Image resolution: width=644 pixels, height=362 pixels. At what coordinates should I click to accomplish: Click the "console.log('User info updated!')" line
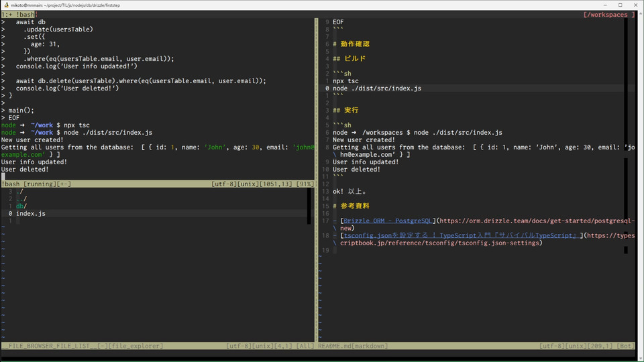[76, 66]
